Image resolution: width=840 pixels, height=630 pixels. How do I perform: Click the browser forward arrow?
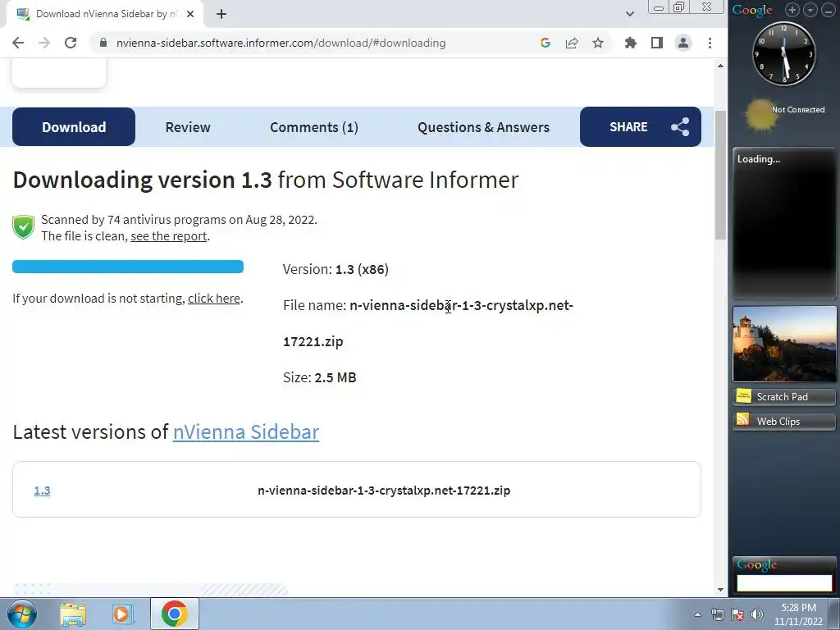coord(44,43)
